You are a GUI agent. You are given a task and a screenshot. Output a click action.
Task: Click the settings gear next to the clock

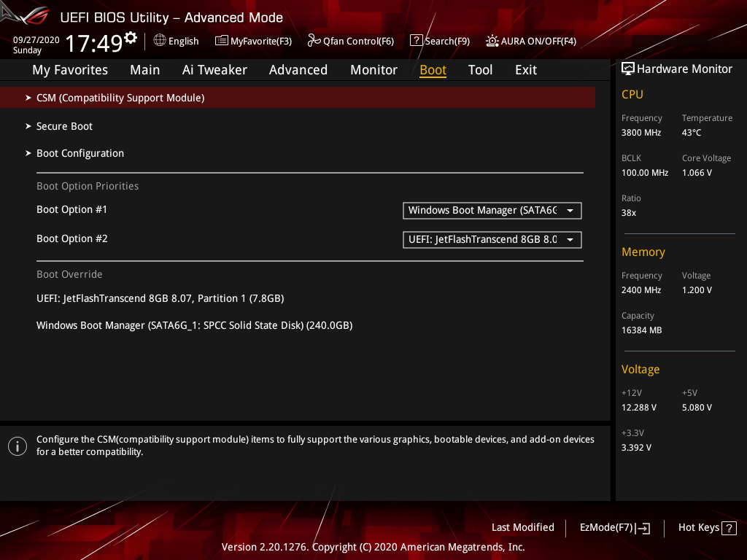click(x=131, y=38)
